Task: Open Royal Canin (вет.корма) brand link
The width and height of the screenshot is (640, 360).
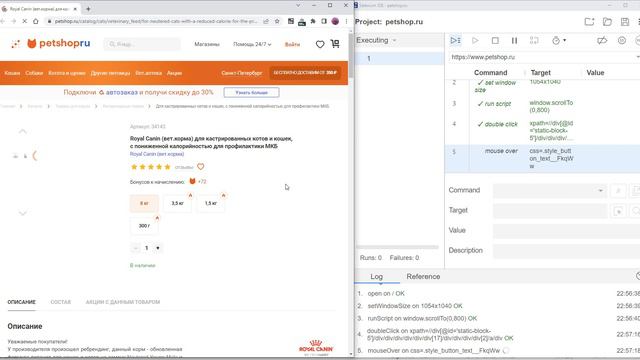Action: (157, 154)
